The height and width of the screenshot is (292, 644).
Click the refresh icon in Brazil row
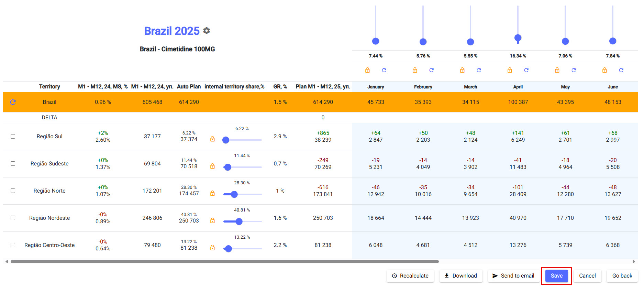tap(13, 102)
